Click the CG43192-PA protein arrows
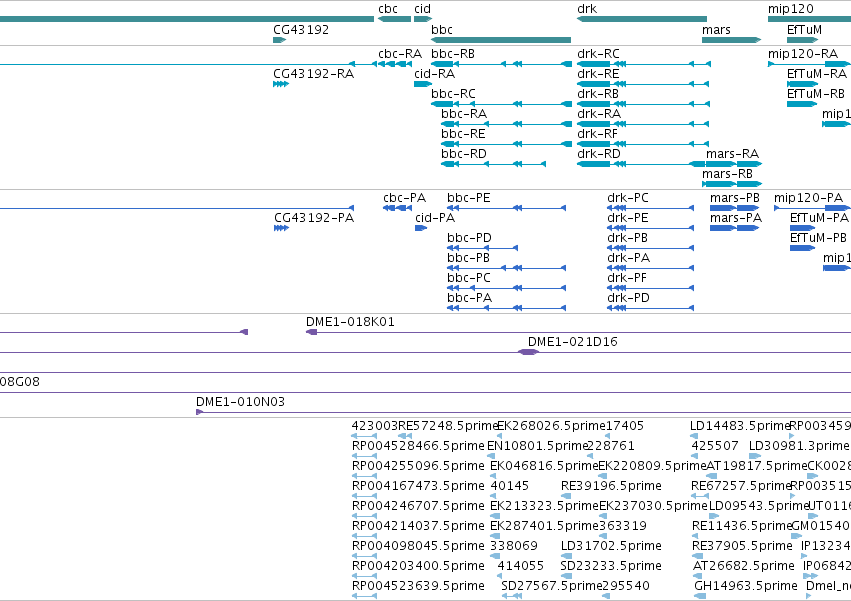This screenshot has width=851, height=601. point(281,228)
